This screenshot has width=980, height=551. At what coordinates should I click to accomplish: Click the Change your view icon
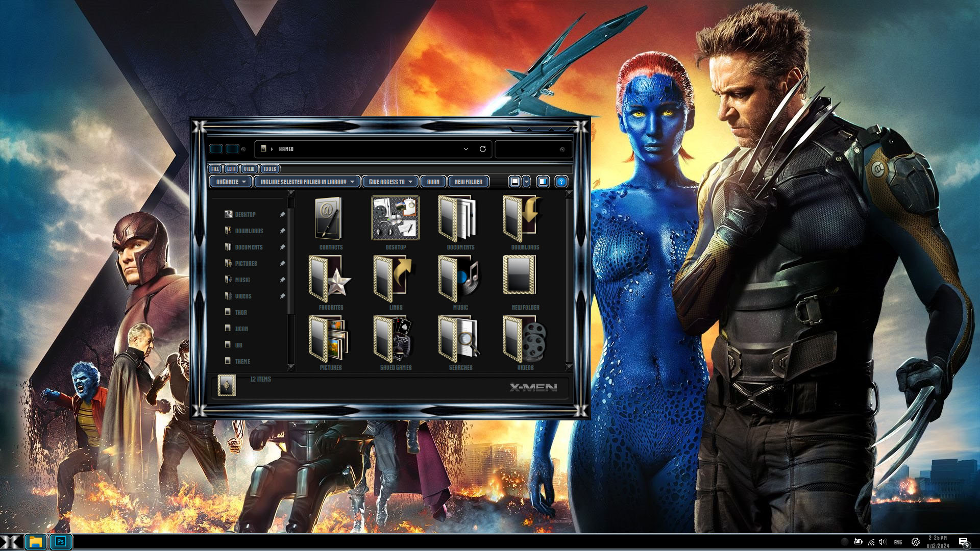[515, 182]
